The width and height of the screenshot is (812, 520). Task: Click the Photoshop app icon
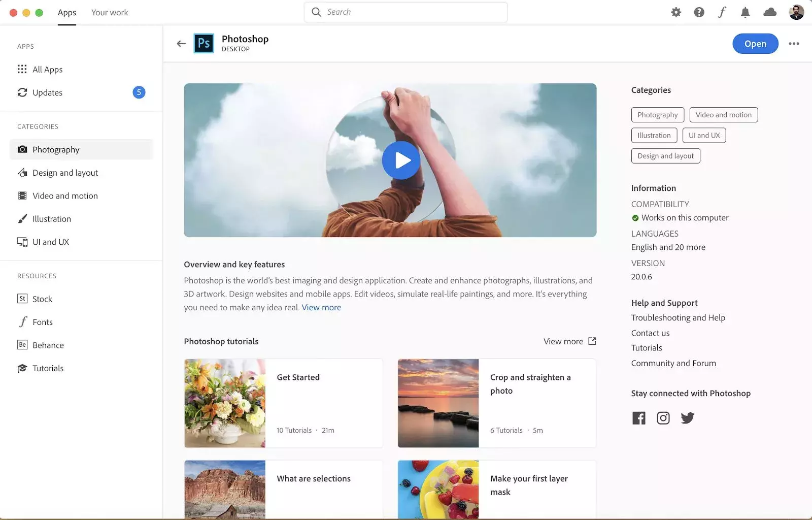tap(204, 43)
